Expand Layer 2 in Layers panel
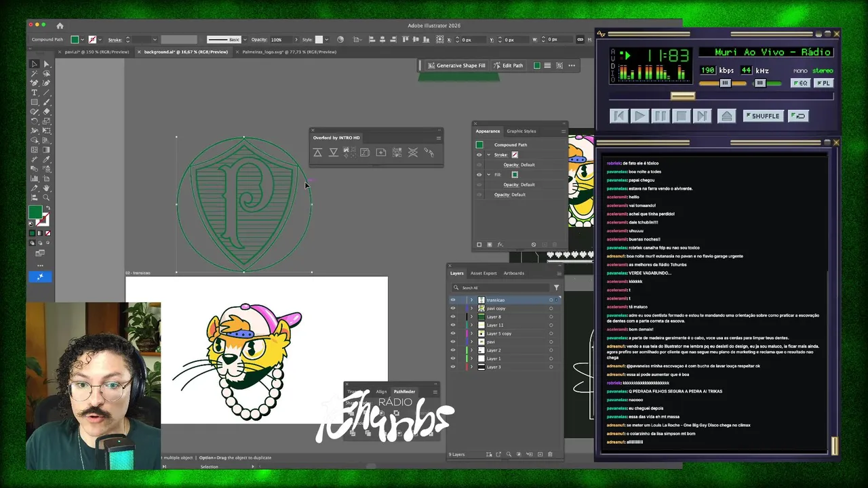This screenshot has height=488, width=868. tap(472, 350)
